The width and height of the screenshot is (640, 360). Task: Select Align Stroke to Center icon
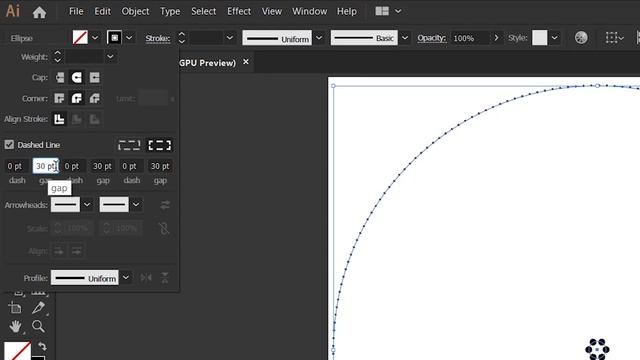(x=60, y=119)
